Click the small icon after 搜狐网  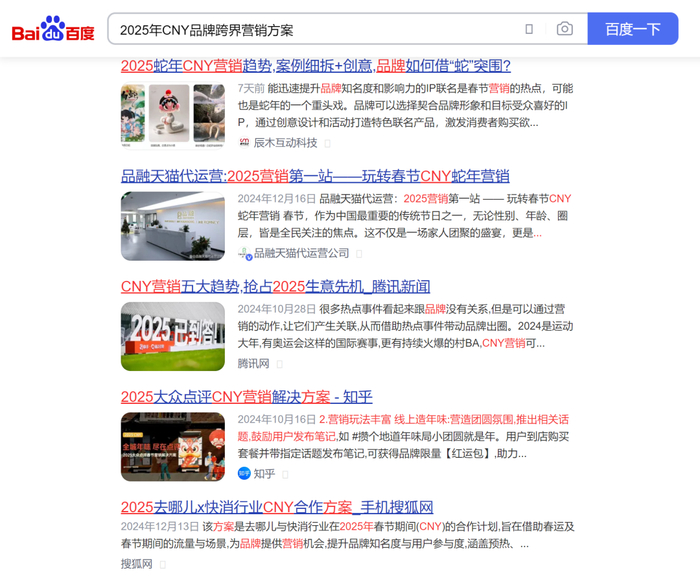(x=162, y=564)
